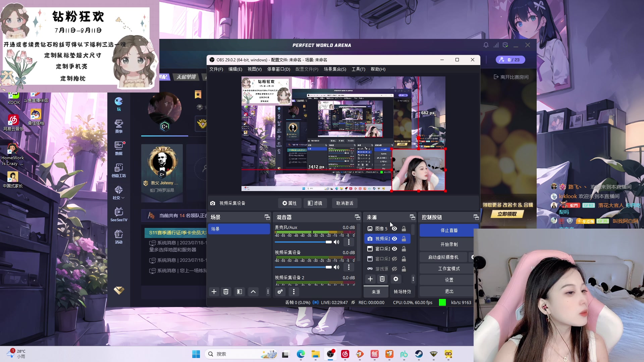Add a new source with the plus icon
The height and width of the screenshot is (362, 644).
pyautogui.click(x=370, y=279)
